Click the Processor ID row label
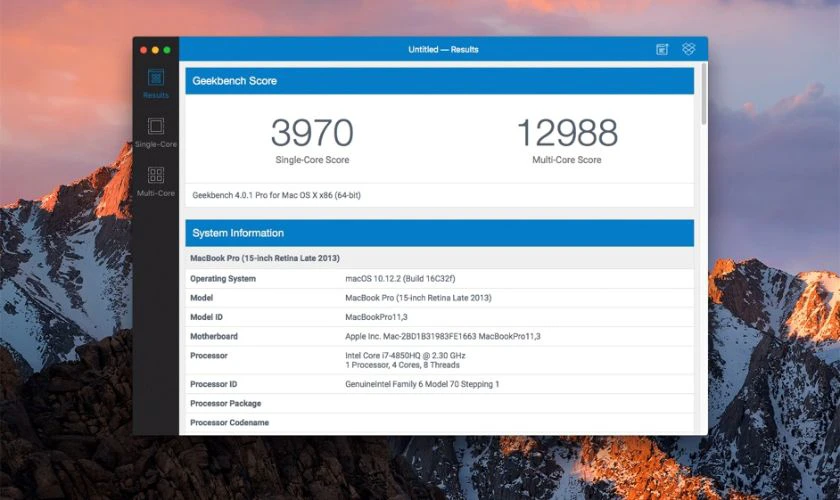The image size is (840, 500). click(214, 384)
